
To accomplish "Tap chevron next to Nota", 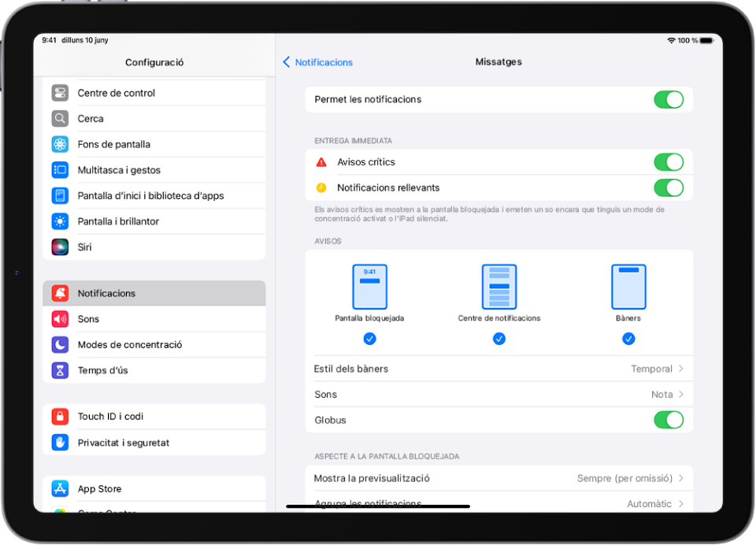I will tap(680, 394).
